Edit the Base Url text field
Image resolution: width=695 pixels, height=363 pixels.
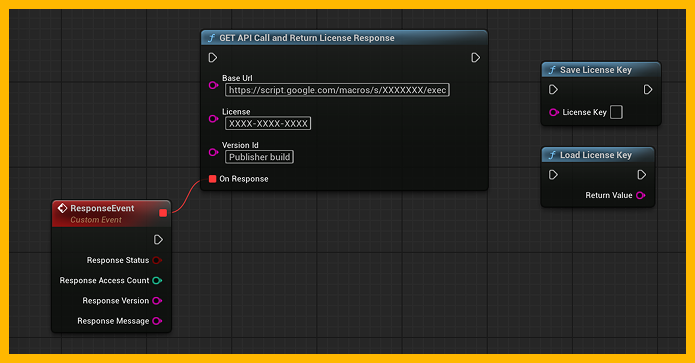[337, 90]
